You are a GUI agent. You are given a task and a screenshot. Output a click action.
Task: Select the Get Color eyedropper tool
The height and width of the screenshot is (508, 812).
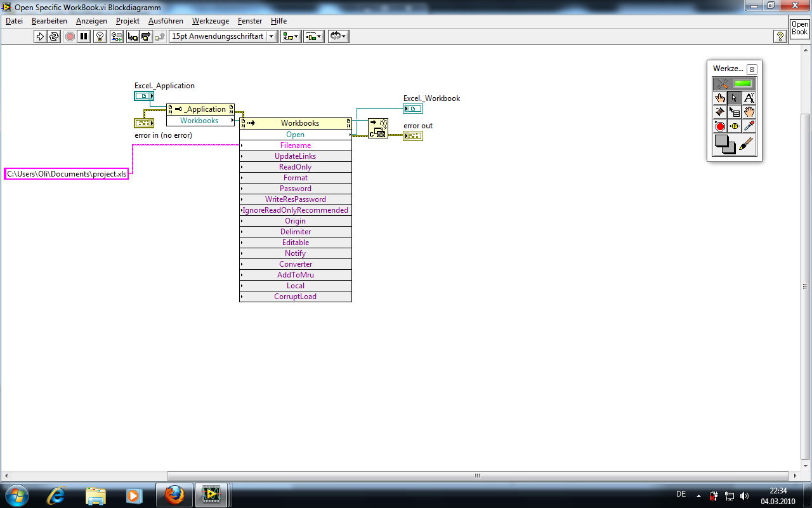[749, 126]
